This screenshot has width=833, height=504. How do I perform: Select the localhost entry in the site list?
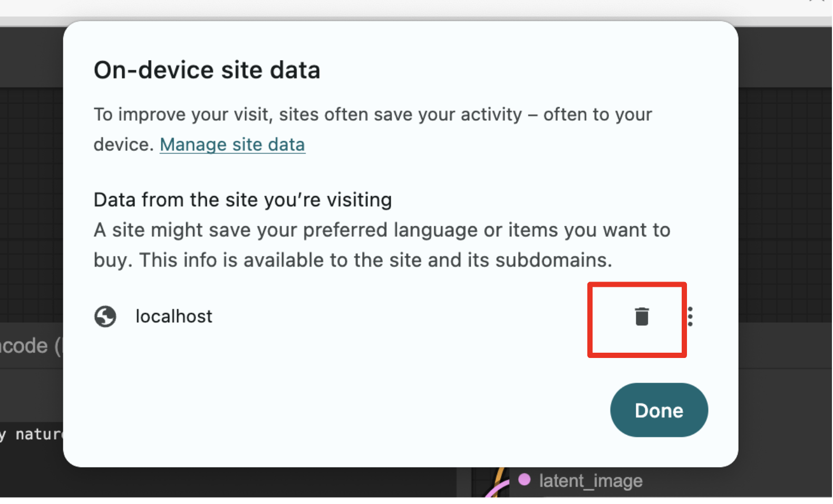click(x=173, y=316)
